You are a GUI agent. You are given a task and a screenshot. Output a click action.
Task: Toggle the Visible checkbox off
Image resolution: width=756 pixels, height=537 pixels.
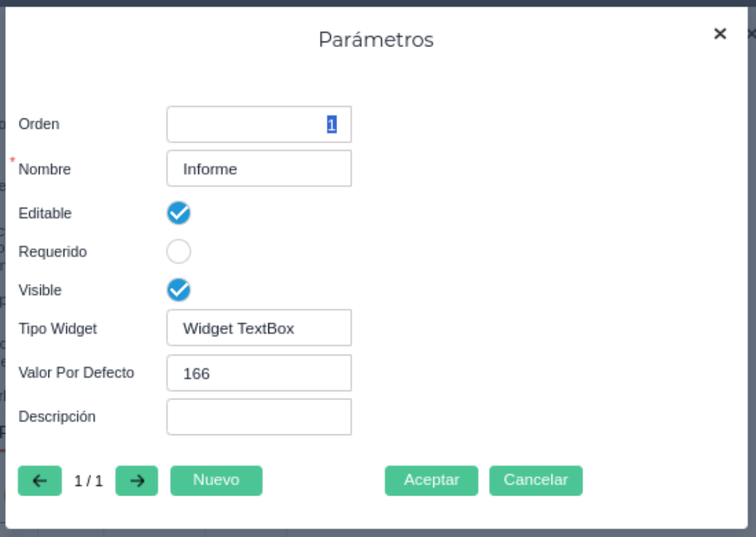point(178,290)
